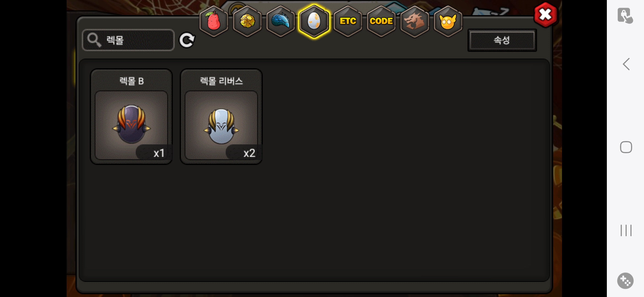
Task: Open the blue dragon scale tab
Action: [x=280, y=21]
